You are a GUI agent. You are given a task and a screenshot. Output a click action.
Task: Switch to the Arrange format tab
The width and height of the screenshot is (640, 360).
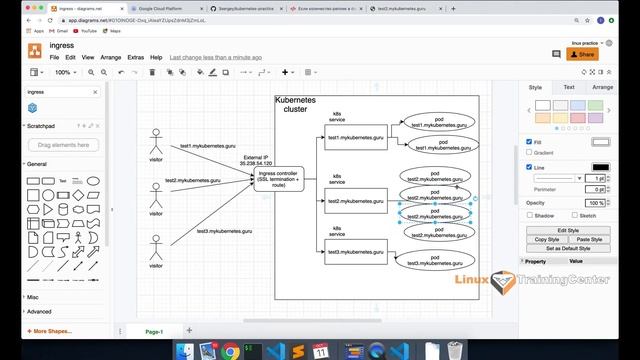point(602,87)
